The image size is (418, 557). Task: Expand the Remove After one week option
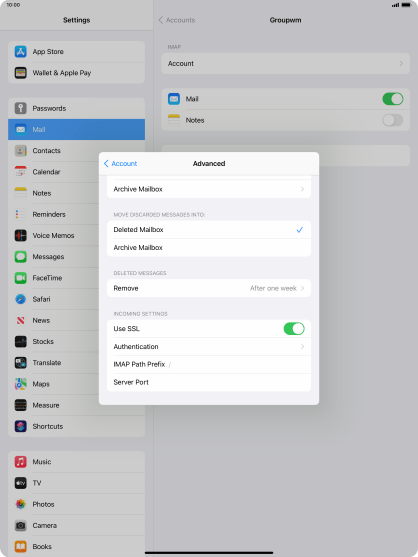[209, 288]
